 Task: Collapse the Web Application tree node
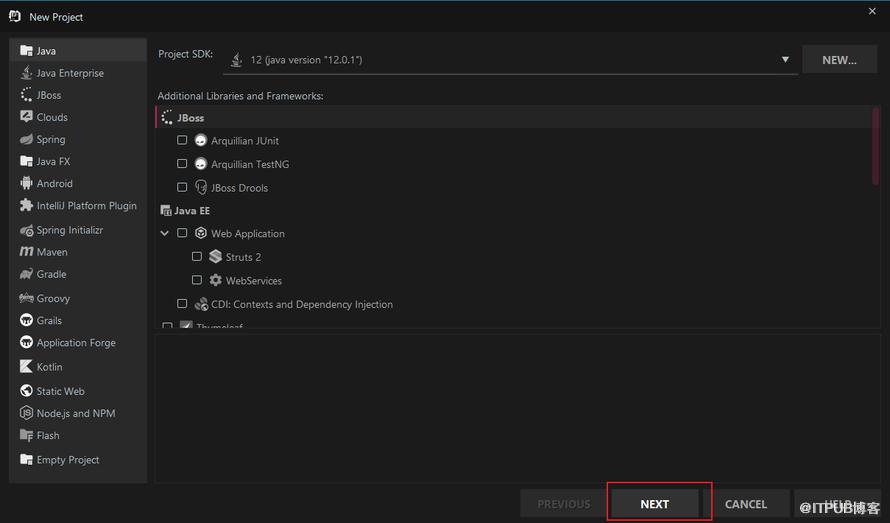[165, 233]
